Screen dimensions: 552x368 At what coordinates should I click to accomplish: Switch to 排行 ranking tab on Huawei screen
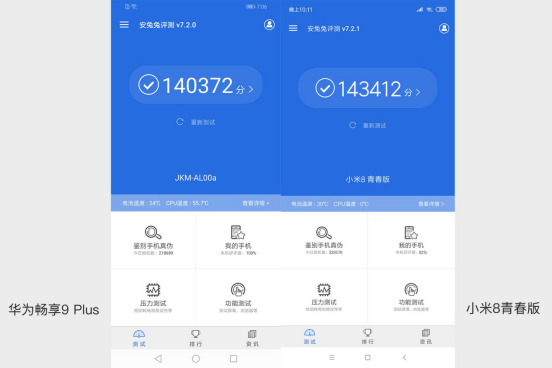click(195, 338)
